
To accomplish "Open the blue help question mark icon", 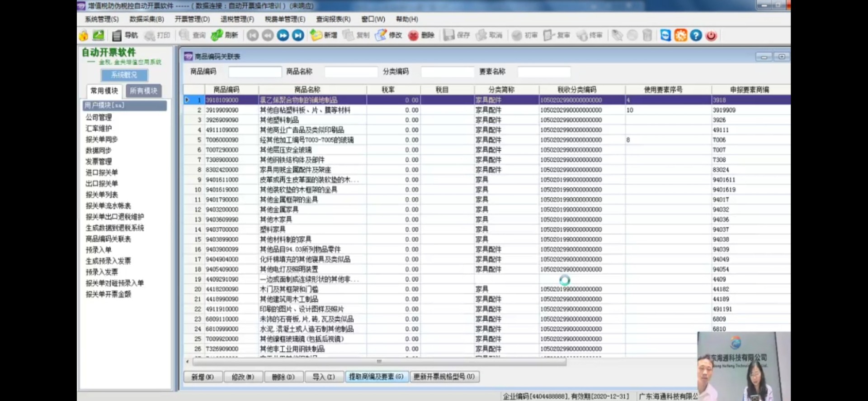I will click(696, 35).
